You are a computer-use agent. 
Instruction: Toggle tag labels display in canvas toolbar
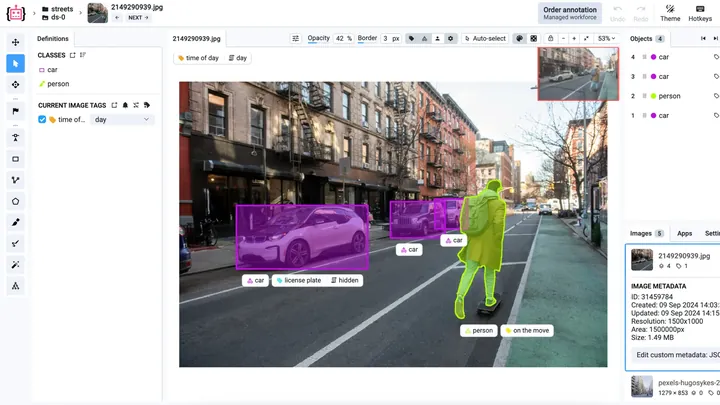tap(411, 39)
